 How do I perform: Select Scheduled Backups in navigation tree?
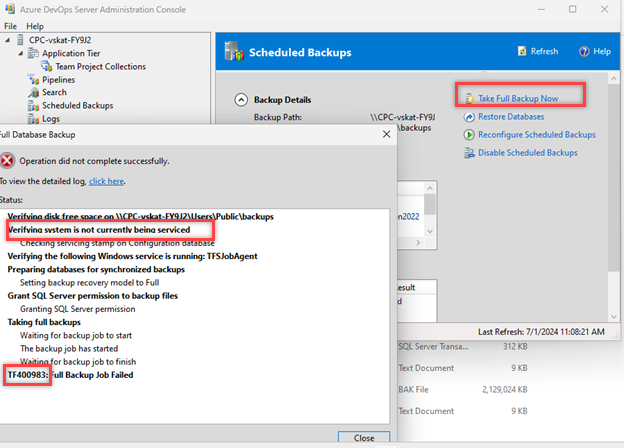coord(77,105)
